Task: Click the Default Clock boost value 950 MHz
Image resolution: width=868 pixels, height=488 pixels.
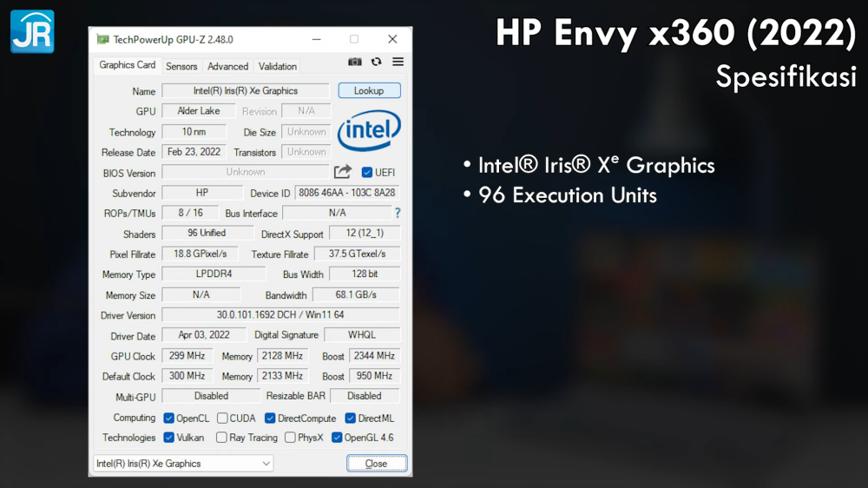Action: point(374,376)
